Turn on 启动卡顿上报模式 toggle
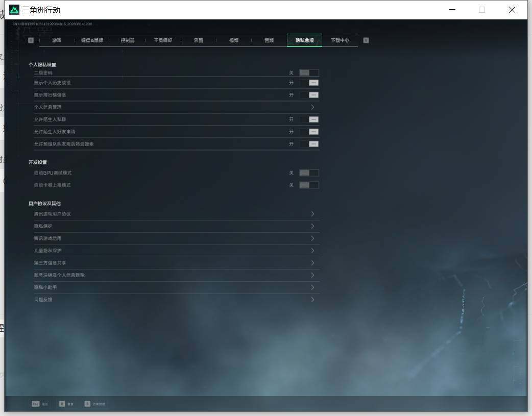The height and width of the screenshot is (416, 532). pos(309,185)
